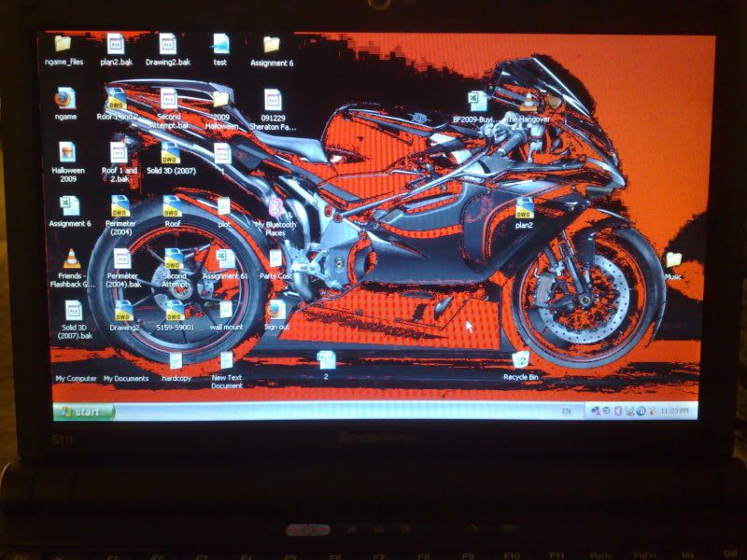Open the Roof DWG drawing icon
This screenshot has height=560, width=747.
coord(173,206)
